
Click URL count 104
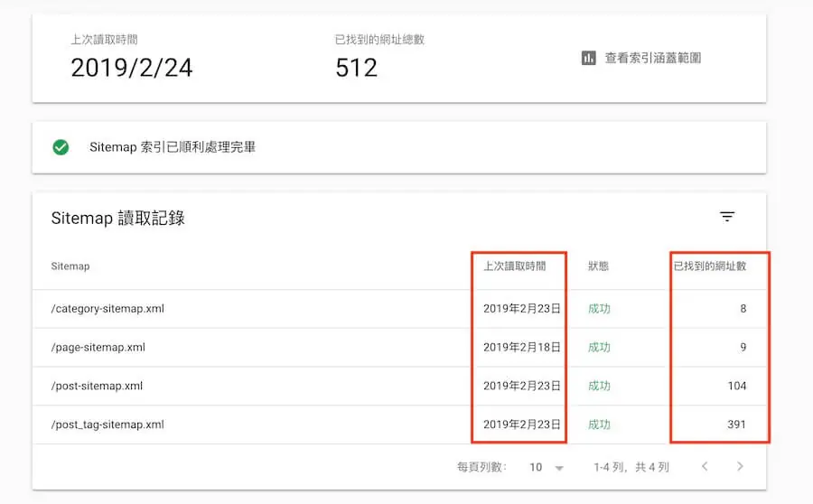click(737, 386)
